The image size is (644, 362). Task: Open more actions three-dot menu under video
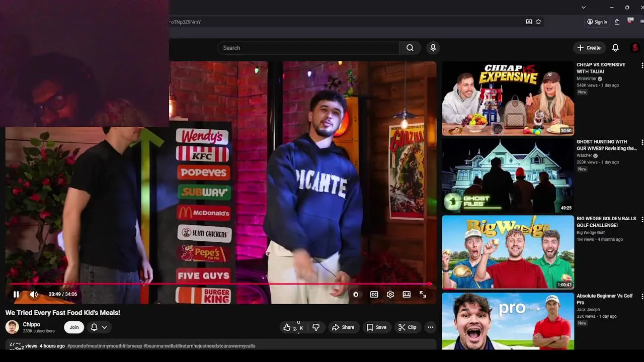point(430,327)
